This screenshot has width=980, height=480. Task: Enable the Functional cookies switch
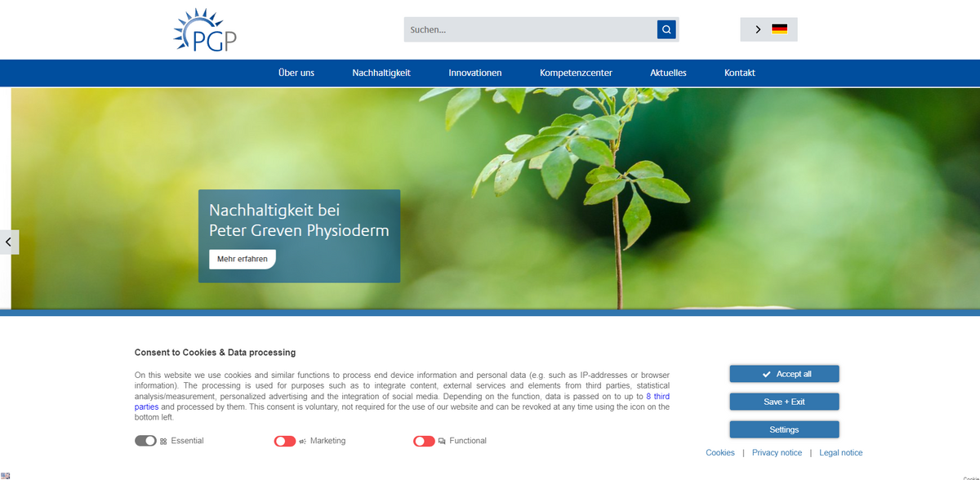click(424, 441)
